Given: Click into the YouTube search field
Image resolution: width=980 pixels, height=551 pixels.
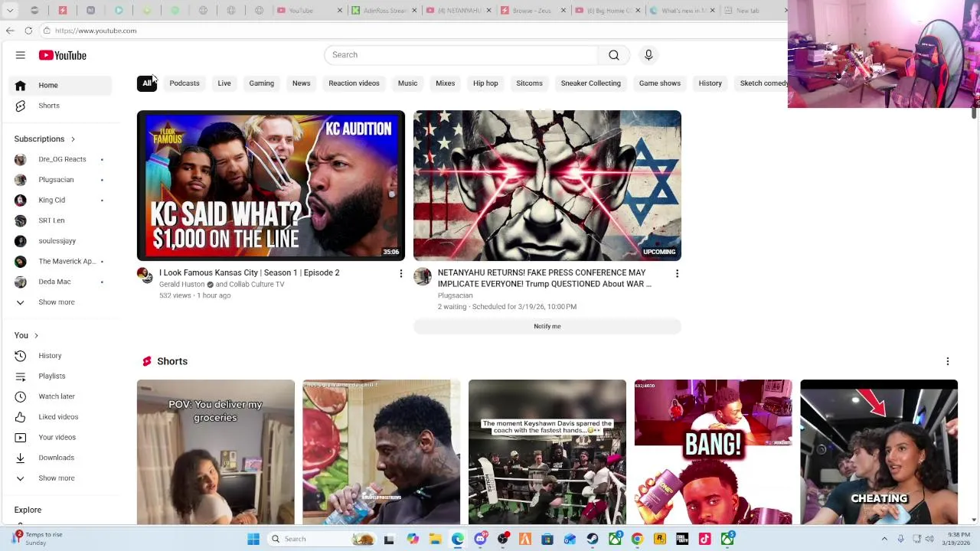Looking at the screenshot, I should [461, 55].
